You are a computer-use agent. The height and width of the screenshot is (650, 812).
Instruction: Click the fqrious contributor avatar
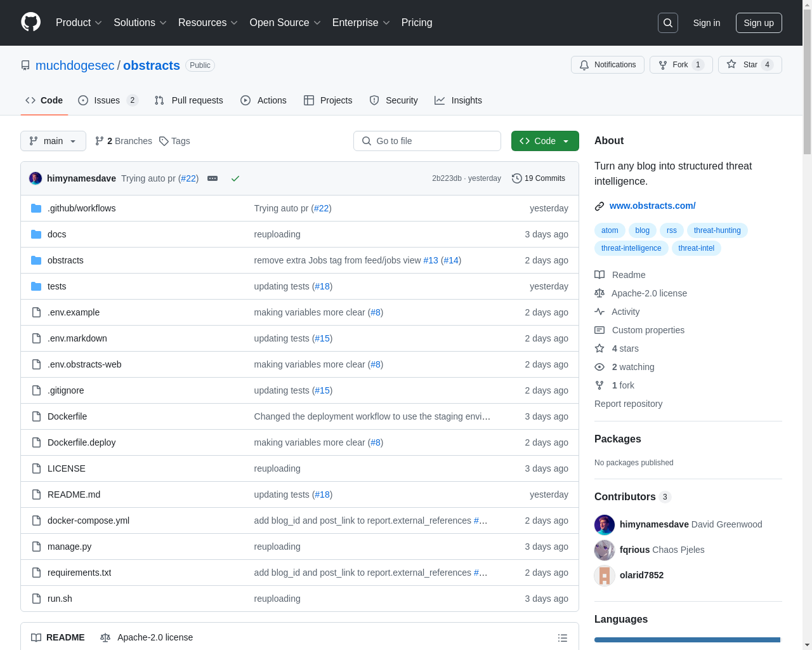pyautogui.click(x=605, y=550)
